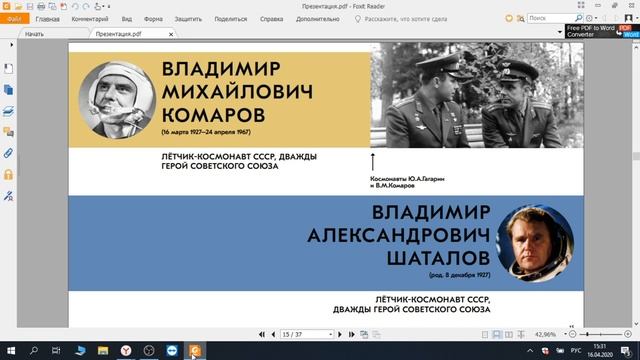The width and height of the screenshot is (640, 360).
Task: Open Task View on the taskbar
Action: pyautogui.click(x=56, y=351)
